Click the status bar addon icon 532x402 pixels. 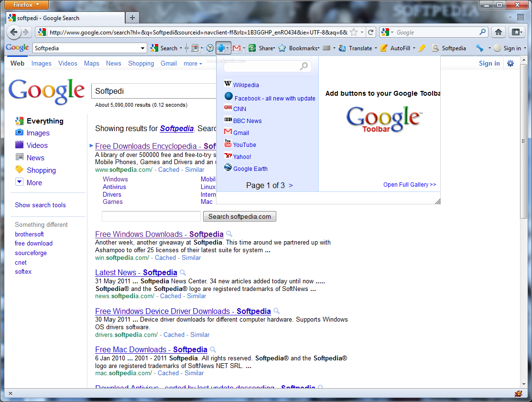coord(518,394)
